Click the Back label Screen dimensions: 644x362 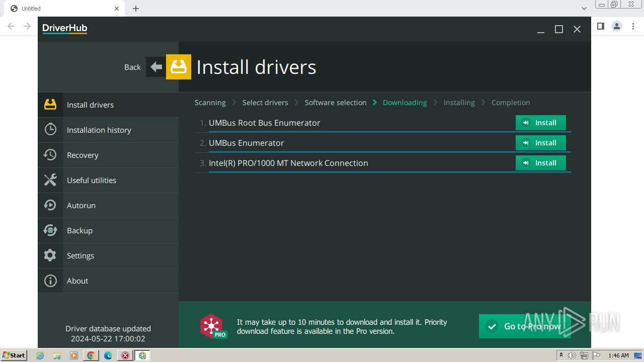[x=132, y=67]
